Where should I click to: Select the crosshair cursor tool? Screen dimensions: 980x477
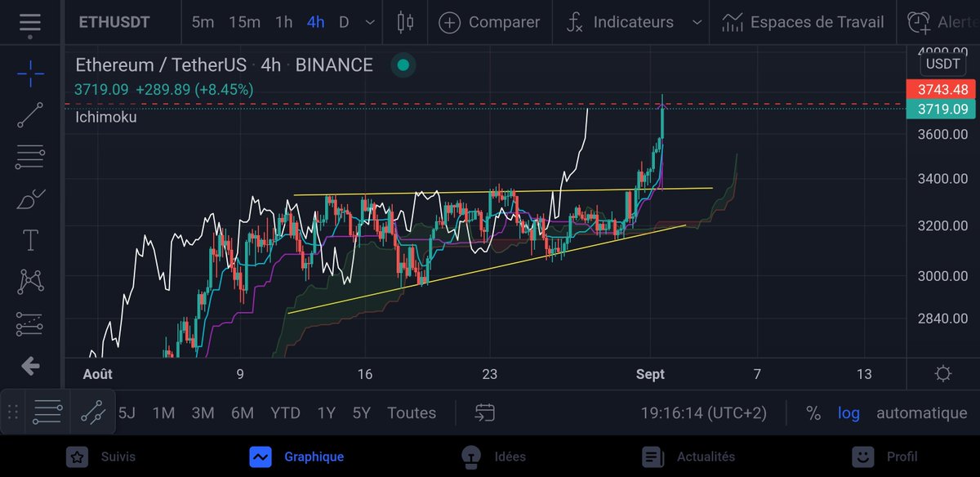click(x=30, y=74)
